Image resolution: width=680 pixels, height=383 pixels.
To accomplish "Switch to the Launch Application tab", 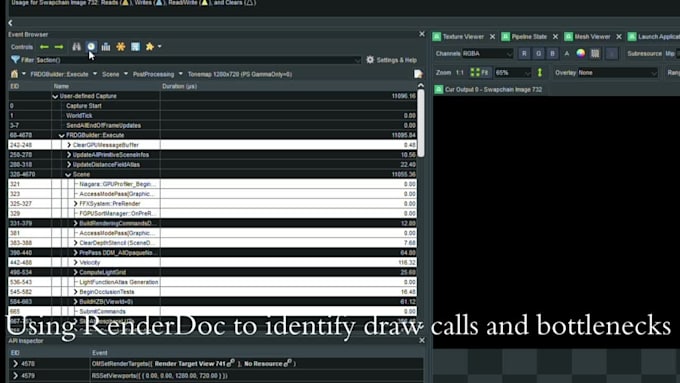I will coord(654,37).
